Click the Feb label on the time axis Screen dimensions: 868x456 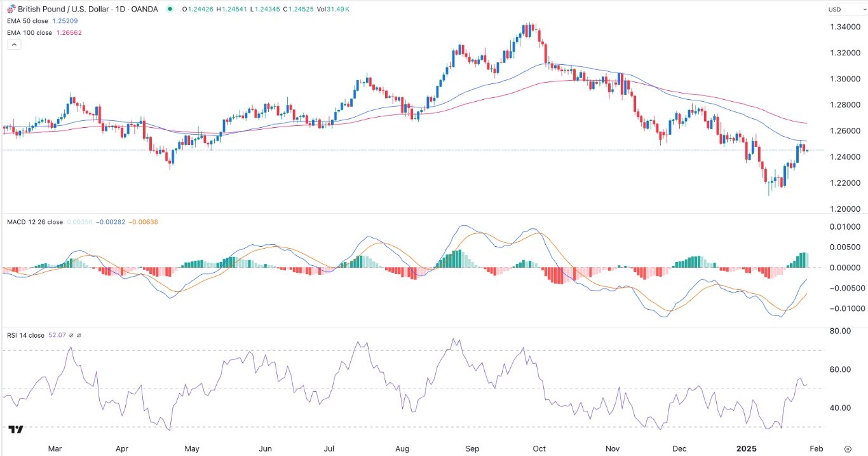(815, 448)
